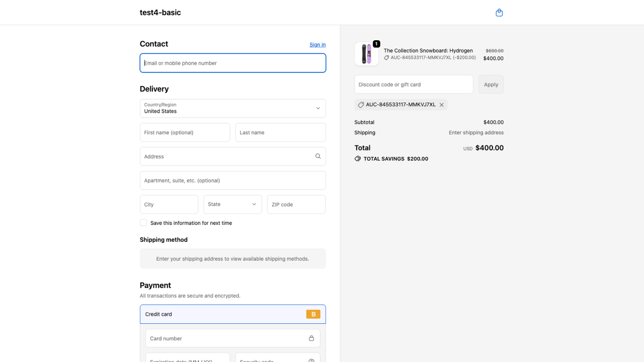Click the card number lock icon
The height and width of the screenshot is (362, 644).
point(311,338)
